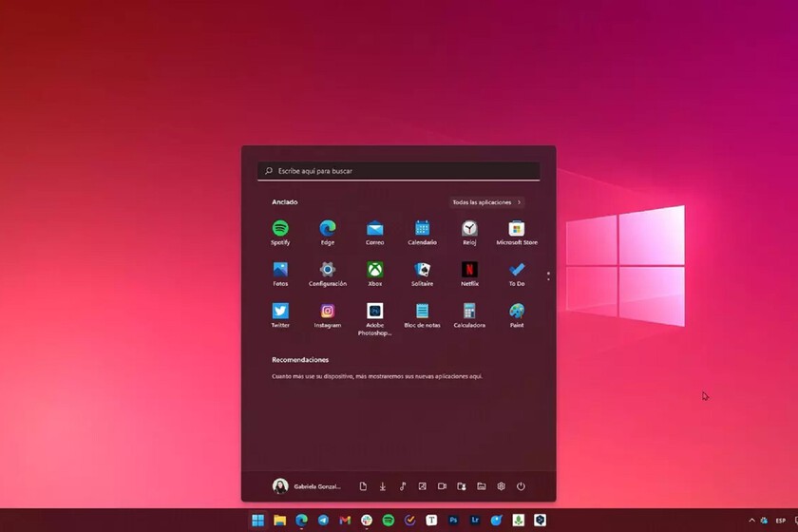The image size is (798, 532).
Task: Click the power button in Start menu
Action: [x=521, y=486]
